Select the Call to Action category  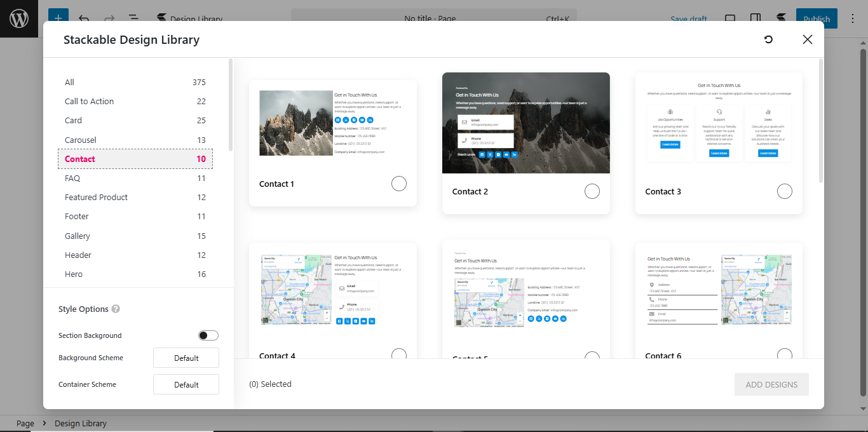click(x=135, y=101)
